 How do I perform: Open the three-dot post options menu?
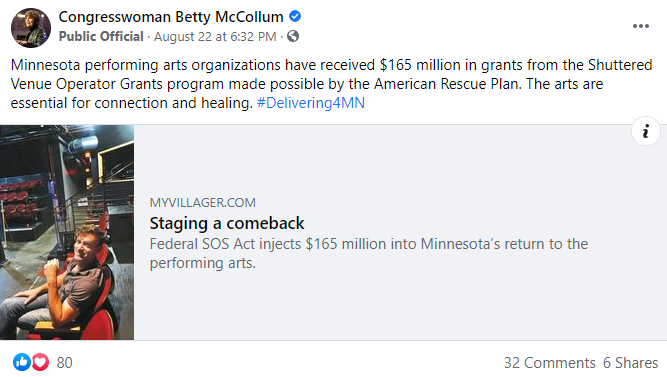pyautogui.click(x=640, y=26)
